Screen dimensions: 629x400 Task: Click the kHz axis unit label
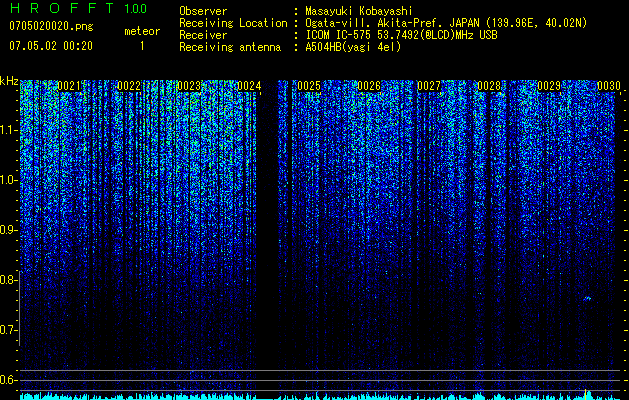tap(9, 81)
